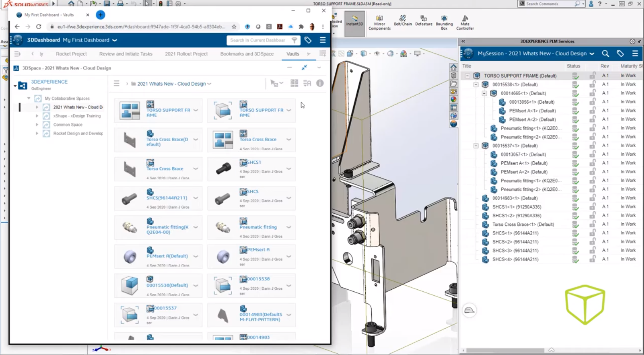Reload the browser page
The width and height of the screenshot is (644, 355).
38,27
